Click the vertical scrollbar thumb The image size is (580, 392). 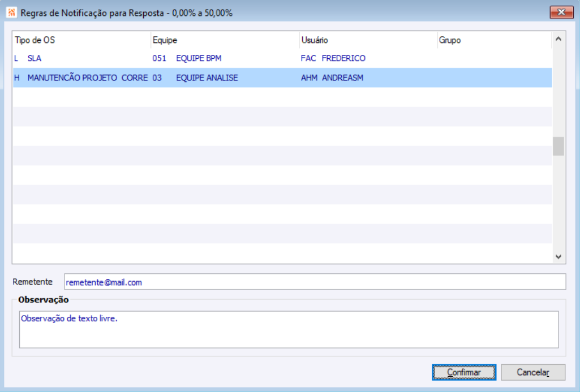tap(558, 146)
